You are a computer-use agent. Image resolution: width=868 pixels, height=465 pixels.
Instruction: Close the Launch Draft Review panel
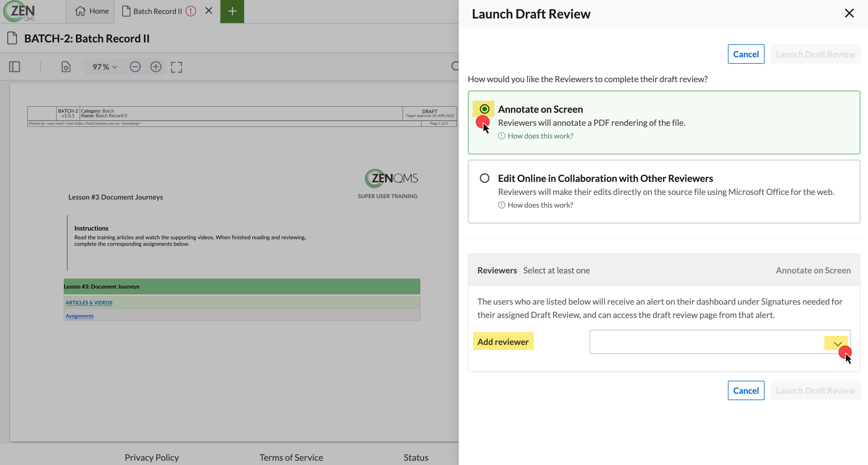849,13
